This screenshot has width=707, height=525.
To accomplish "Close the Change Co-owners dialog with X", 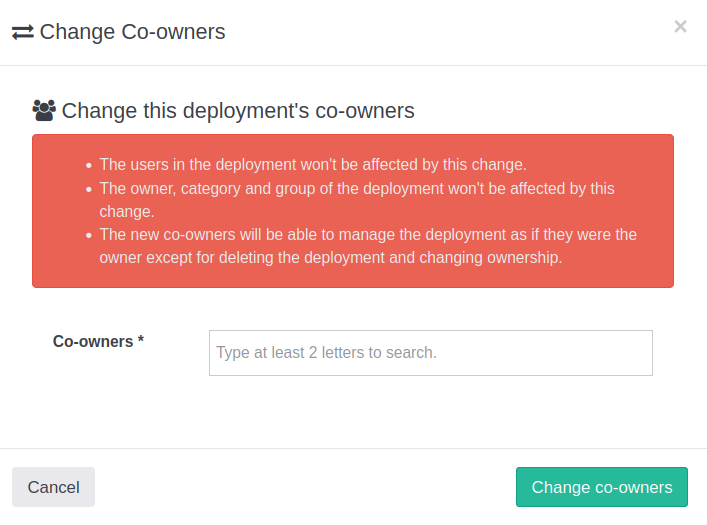I will tap(680, 27).
